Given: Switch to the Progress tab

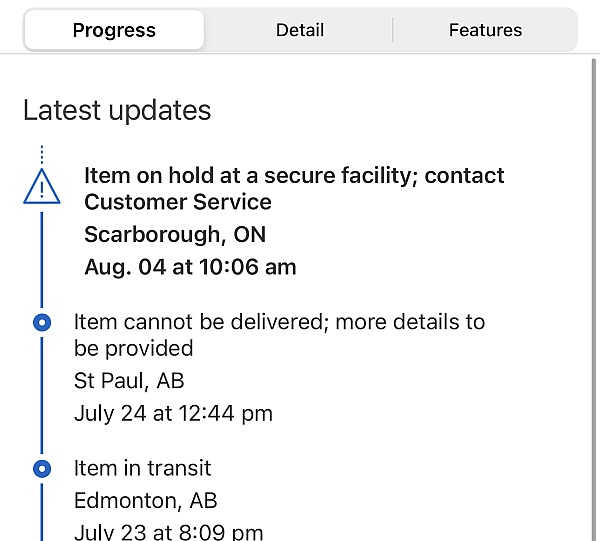Looking at the screenshot, I should click(x=114, y=30).
